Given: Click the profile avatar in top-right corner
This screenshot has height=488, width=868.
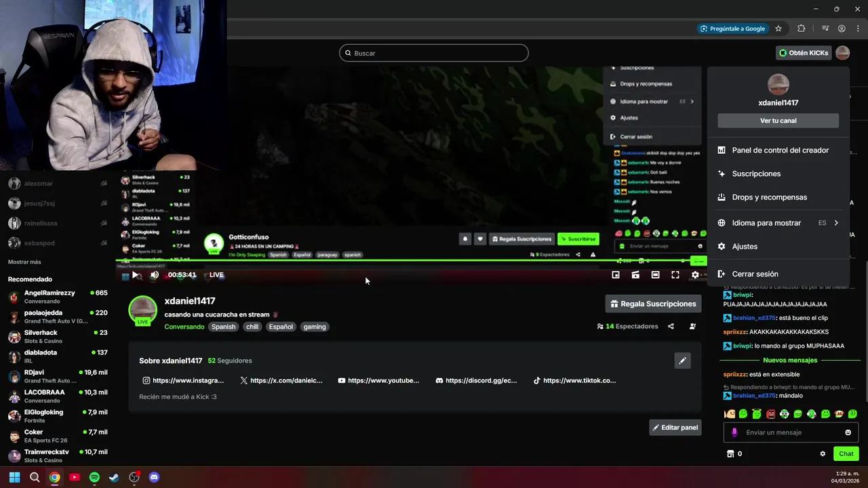Looking at the screenshot, I should tap(842, 53).
